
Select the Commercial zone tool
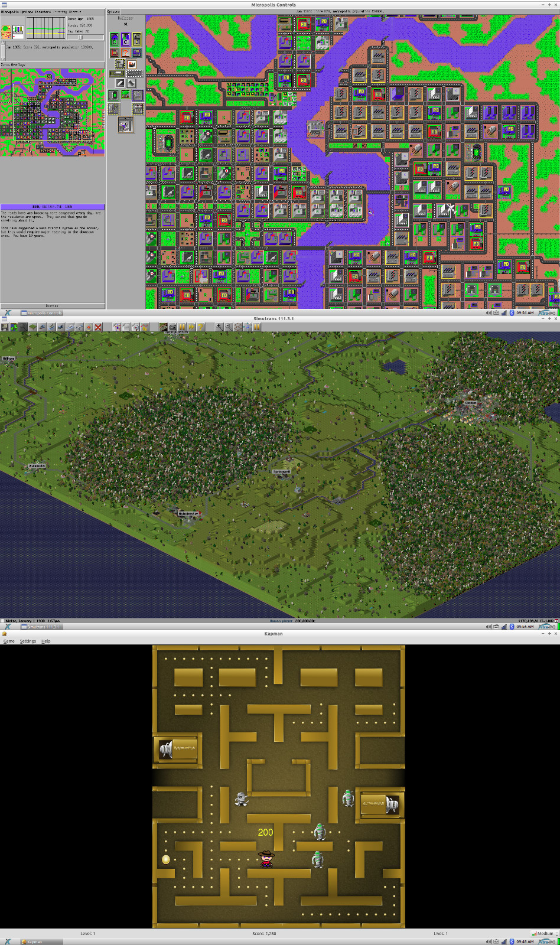(x=126, y=39)
